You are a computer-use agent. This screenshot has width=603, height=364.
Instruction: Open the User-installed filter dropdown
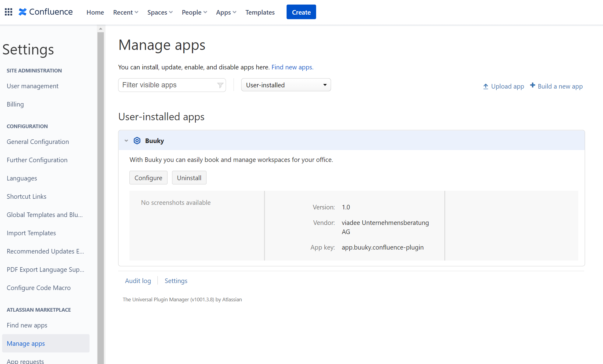pyautogui.click(x=286, y=85)
